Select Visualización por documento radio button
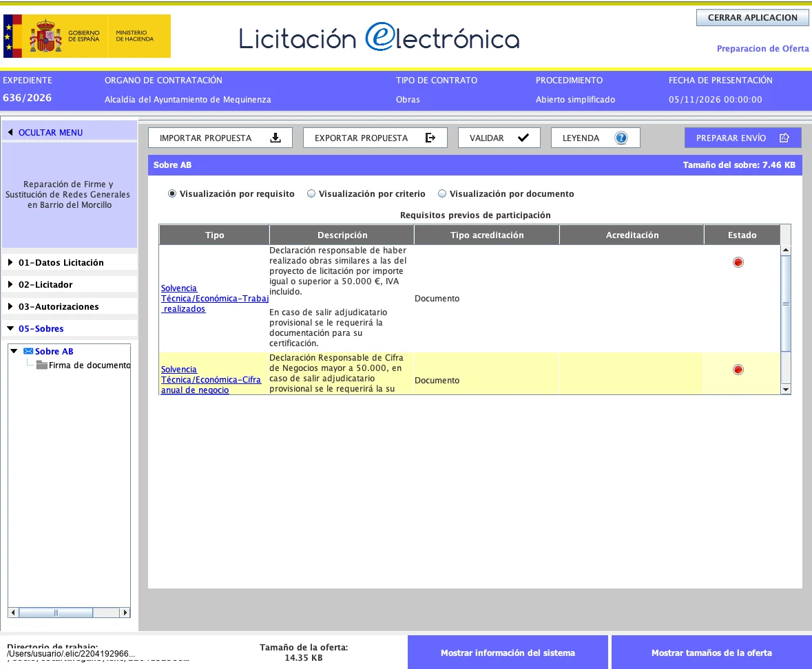812x669 pixels. (441, 193)
